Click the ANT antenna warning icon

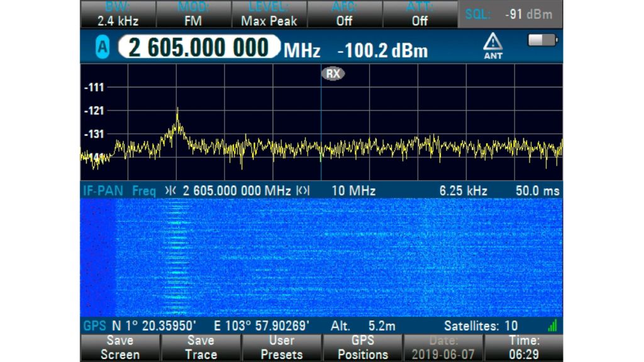click(492, 47)
